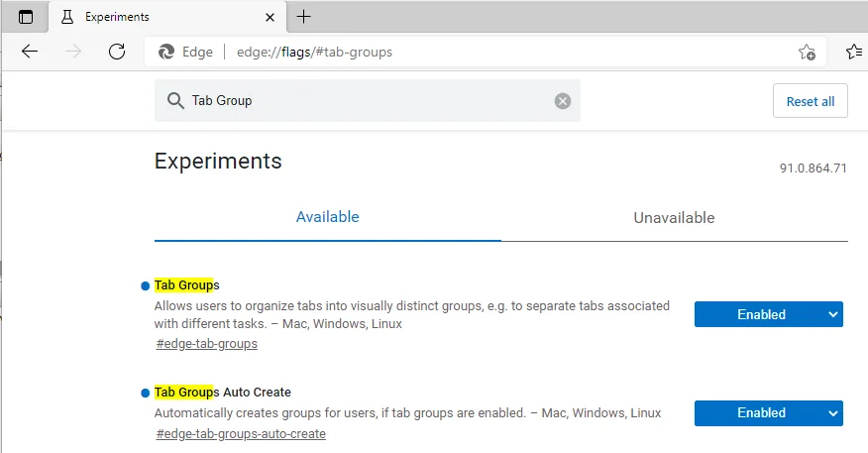This screenshot has width=868, height=453.
Task: Add this page to favorites with the star-plus icon
Action: point(807,53)
